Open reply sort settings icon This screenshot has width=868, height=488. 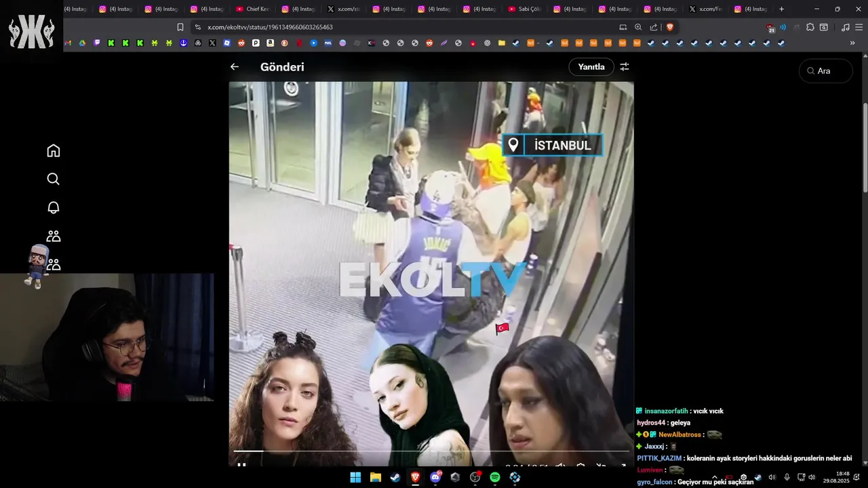click(x=625, y=67)
